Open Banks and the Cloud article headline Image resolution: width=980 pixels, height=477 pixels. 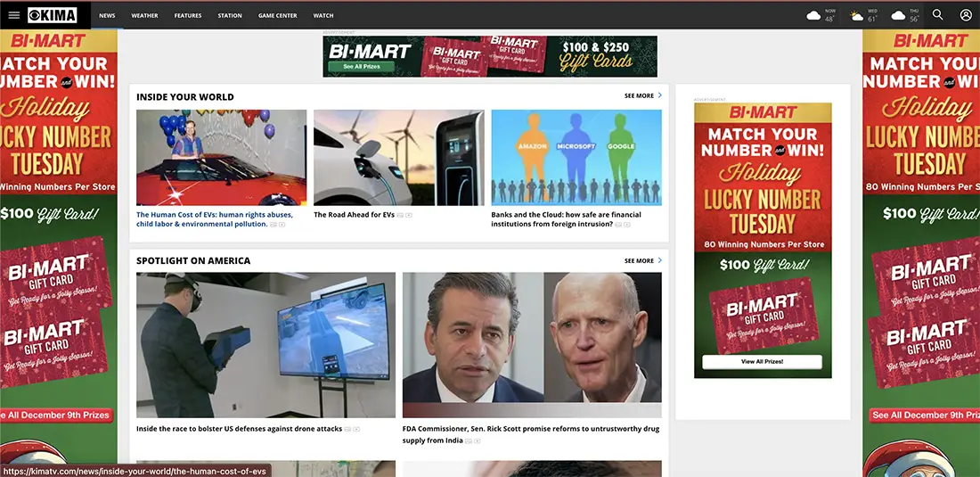pos(566,219)
